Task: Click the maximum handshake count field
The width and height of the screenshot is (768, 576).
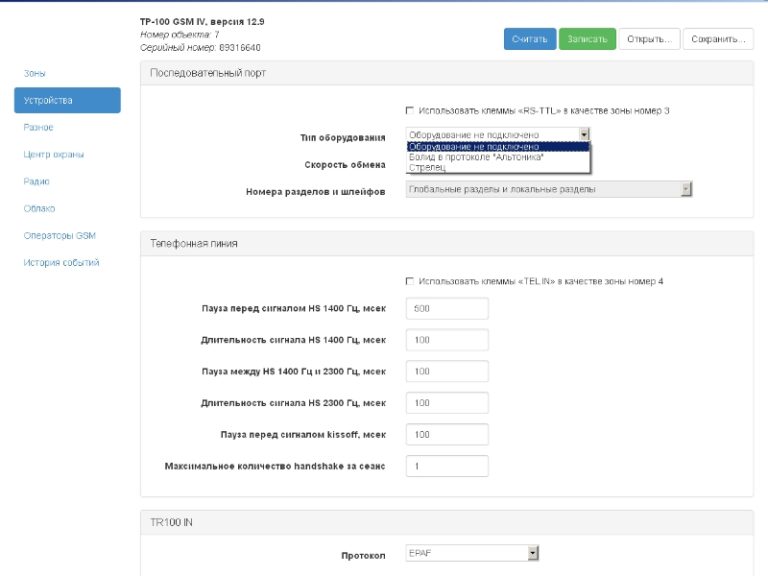Action: pyautogui.click(x=447, y=466)
